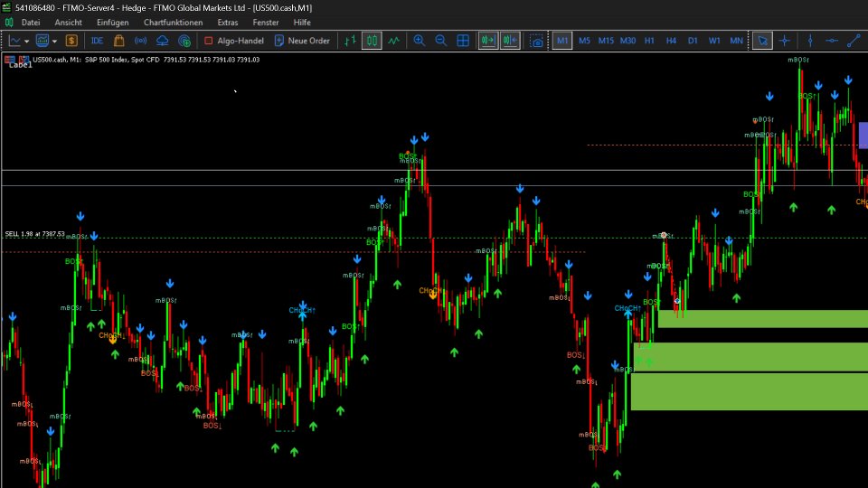This screenshot has height=488, width=868.
Task: Open the chart type line icon
Action: point(14,41)
